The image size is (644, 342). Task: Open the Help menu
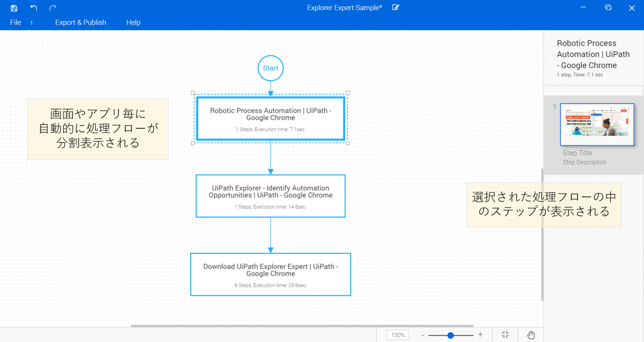[133, 23]
